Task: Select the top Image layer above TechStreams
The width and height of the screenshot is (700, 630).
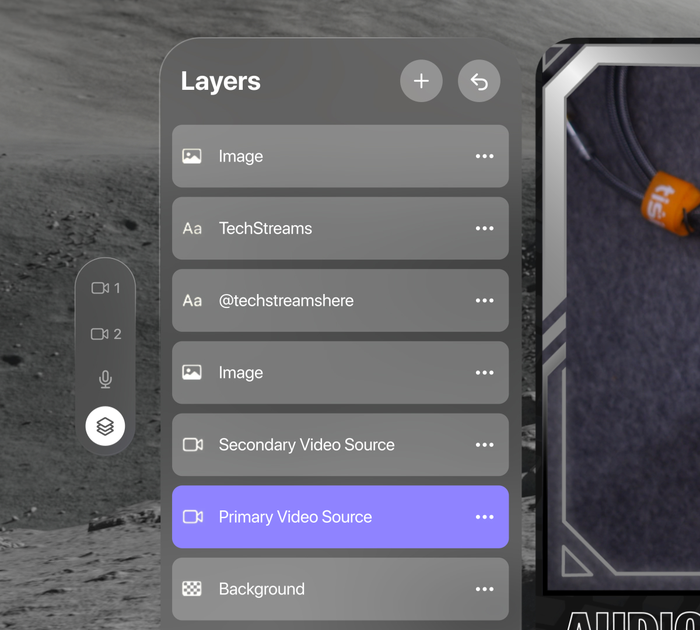Action: [x=340, y=156]
